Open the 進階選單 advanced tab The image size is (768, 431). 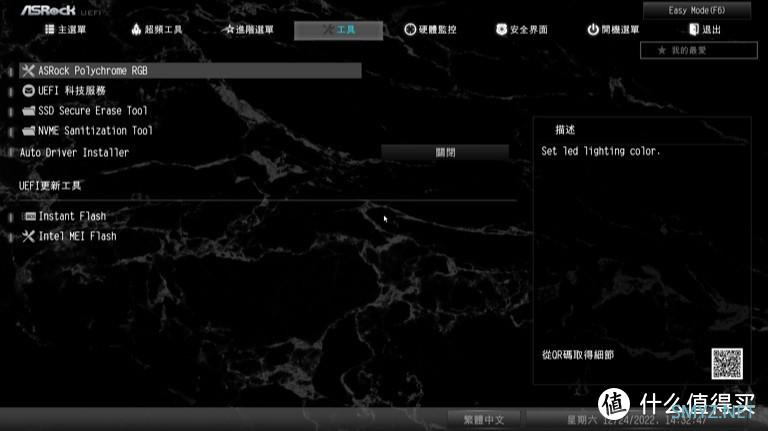coord(249,30)
